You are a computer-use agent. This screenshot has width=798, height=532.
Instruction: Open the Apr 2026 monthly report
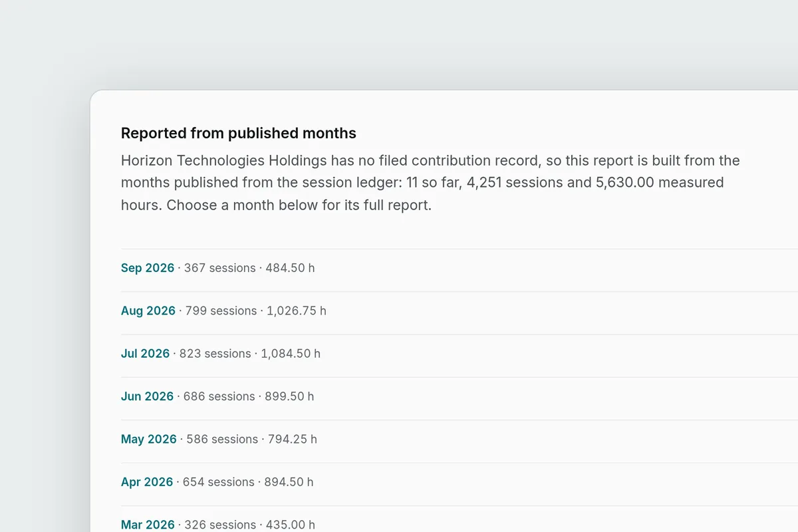coord(147,482)
